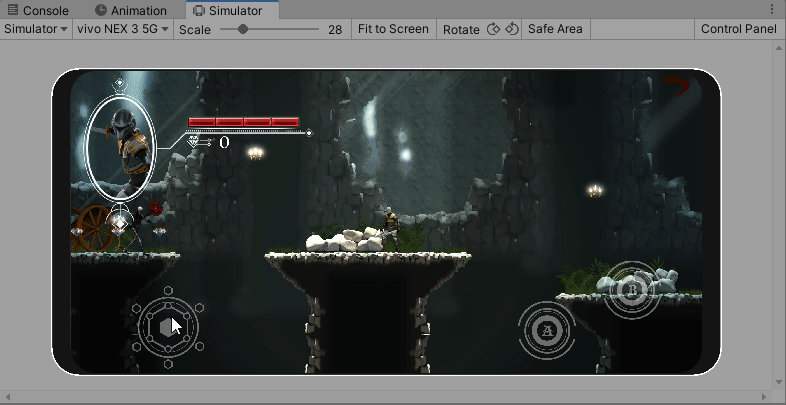786x405 pixels.
Task: Click the gem counter diamond icon
Action: tap(193, 141)
